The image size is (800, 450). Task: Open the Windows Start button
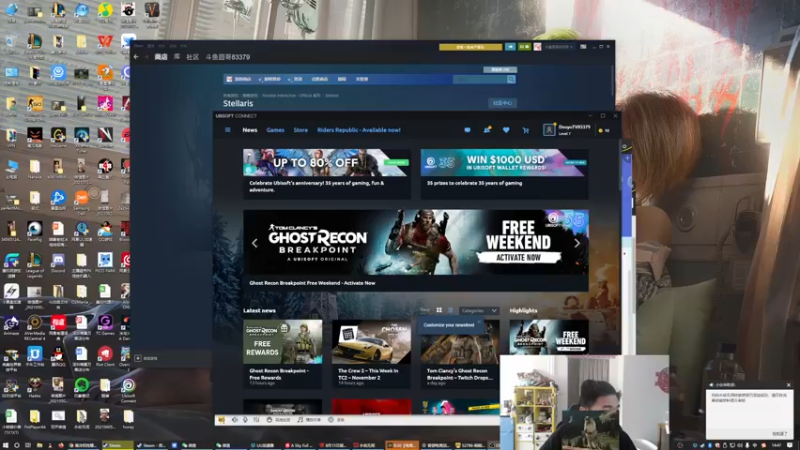[6, 445]
